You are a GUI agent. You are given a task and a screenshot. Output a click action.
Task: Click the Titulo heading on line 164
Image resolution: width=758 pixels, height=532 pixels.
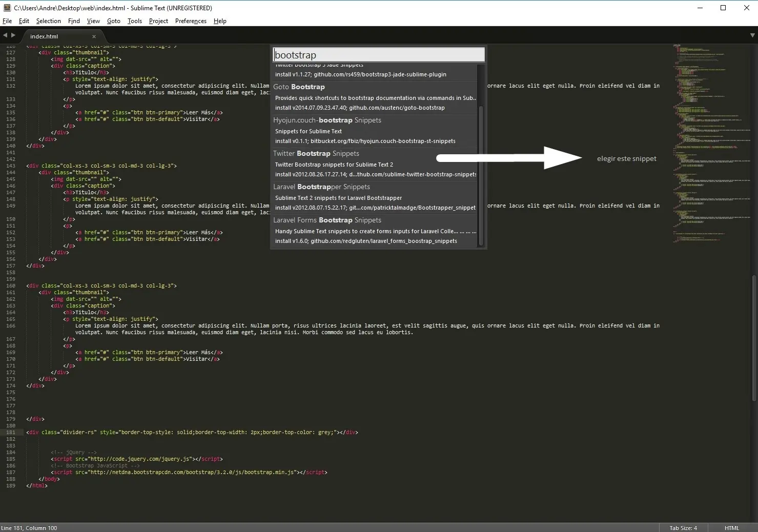[x=86, y=312]
